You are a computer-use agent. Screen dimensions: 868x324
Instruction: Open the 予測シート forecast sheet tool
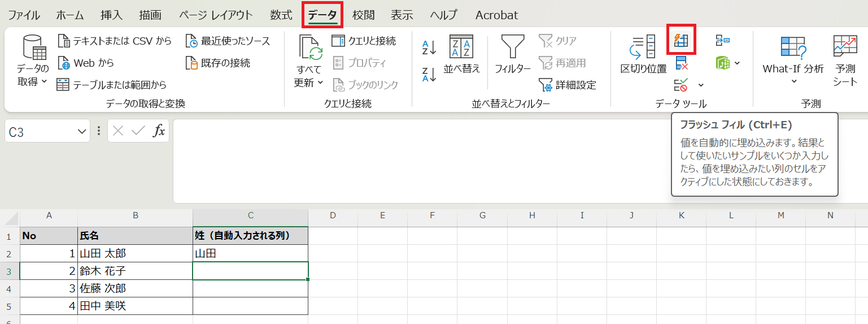[845, 61]
